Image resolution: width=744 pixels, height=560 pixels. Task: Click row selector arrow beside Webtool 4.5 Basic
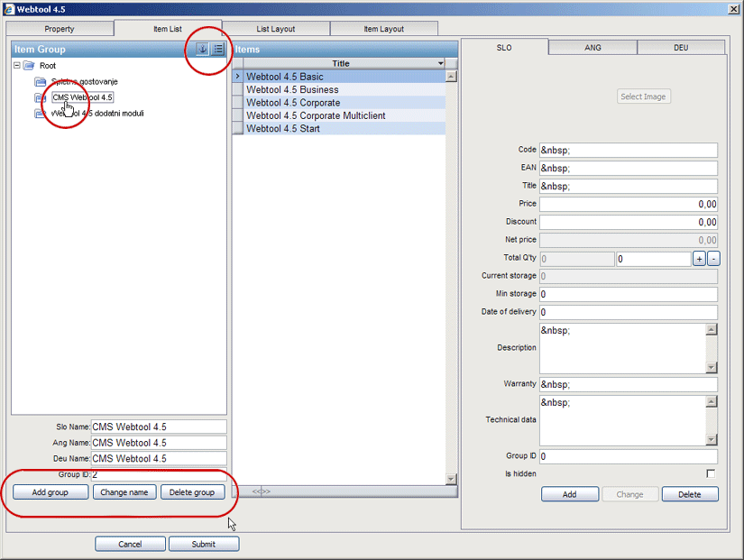pos(238,77)
